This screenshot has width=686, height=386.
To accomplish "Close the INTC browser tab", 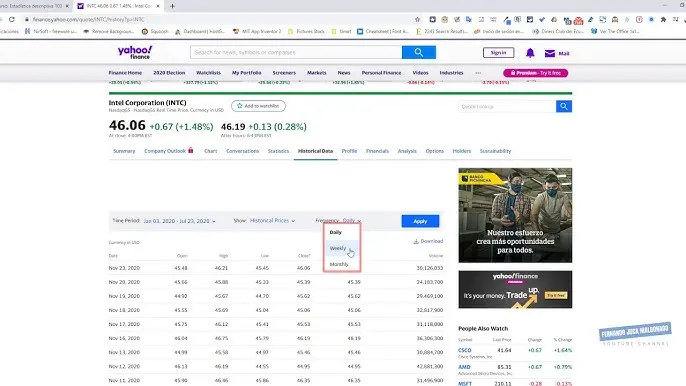I will tap(158, 6).
